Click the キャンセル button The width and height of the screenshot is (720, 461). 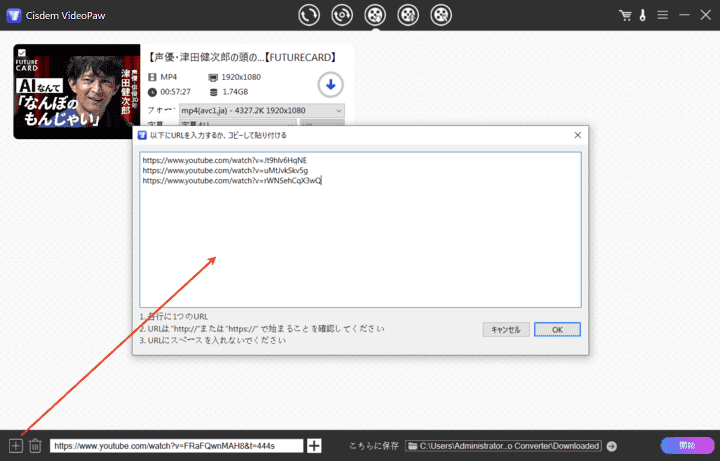pyautogui.click(x=506, y=330)
